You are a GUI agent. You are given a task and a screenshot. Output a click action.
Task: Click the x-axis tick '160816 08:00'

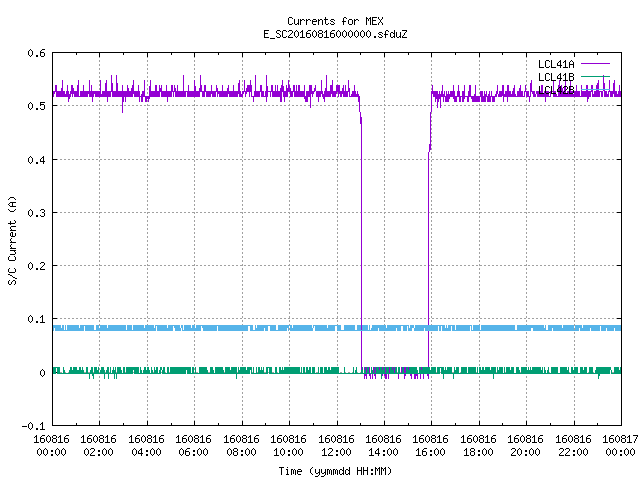[241, 446]
